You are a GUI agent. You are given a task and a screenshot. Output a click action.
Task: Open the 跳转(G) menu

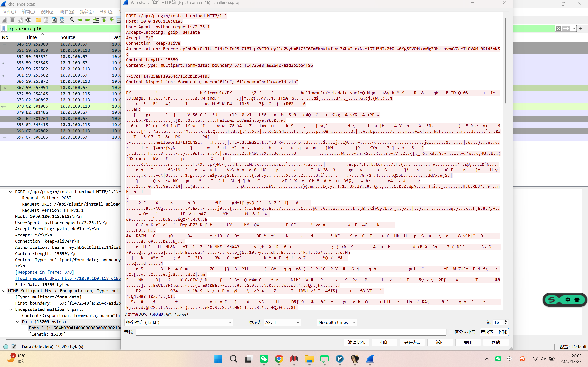pyautogui.click(x=67, y=12)
